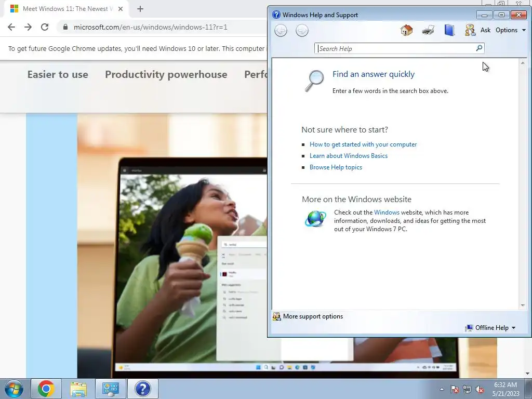The width and height of the screenshot is (532, 399).
Task: Open How to get started with your computer
Action: 363,144
